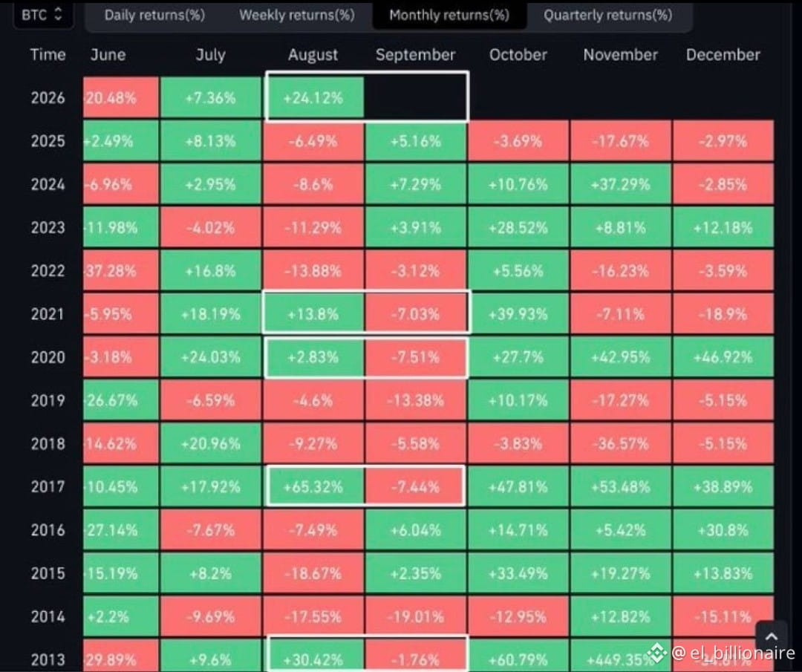802x672 pixels.
Task: Click the +10.17% October 2019 cell
Action: click(x=518, y=400)
